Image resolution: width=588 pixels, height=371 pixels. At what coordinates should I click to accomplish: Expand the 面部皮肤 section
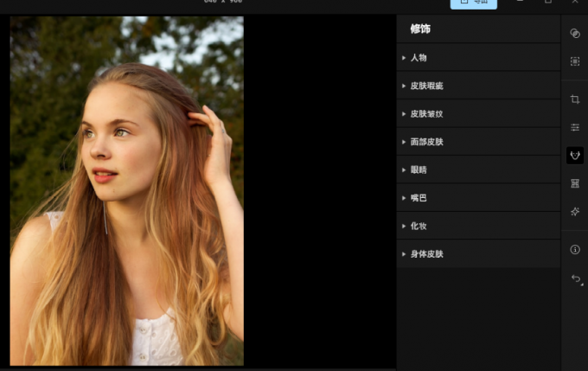(478, 142)
